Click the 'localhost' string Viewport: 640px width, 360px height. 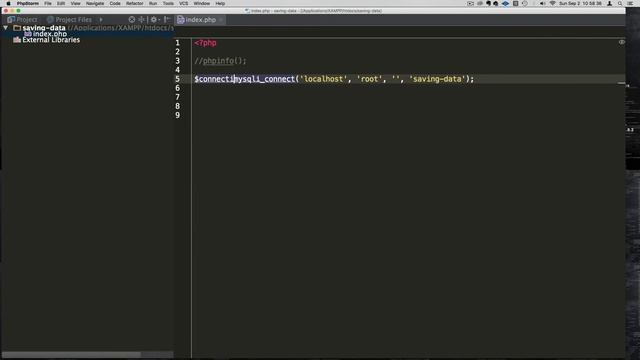coord(323,79)
